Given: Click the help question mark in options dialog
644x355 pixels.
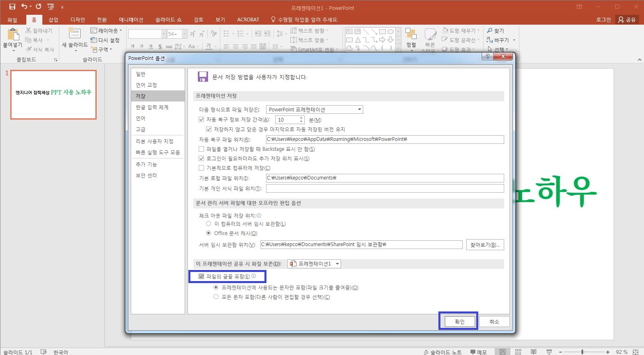Looking at the screenshot, I should point(487,57).
